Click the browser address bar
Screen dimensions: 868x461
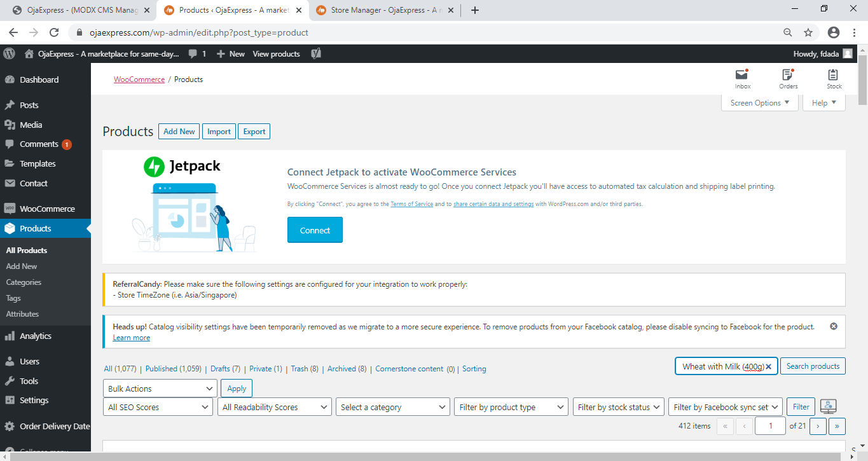pyautogui.click(x=426, y=32)
